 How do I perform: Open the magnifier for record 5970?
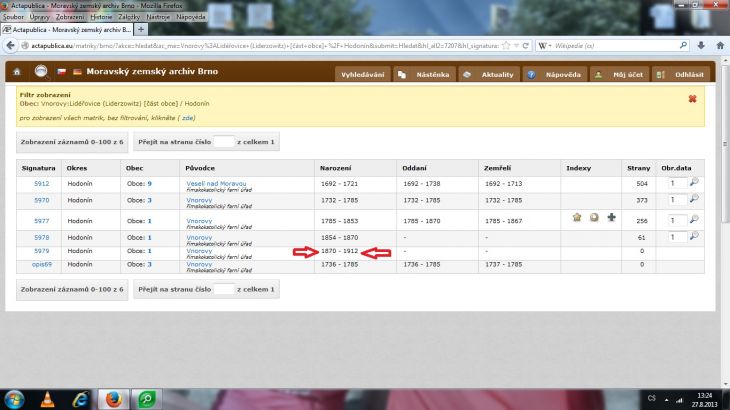[x=694, y=199]
